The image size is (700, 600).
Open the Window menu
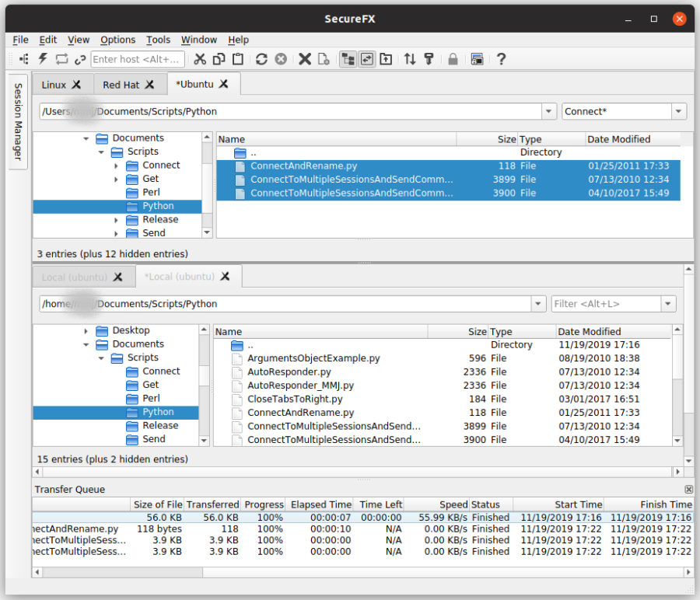coord(199,40)
